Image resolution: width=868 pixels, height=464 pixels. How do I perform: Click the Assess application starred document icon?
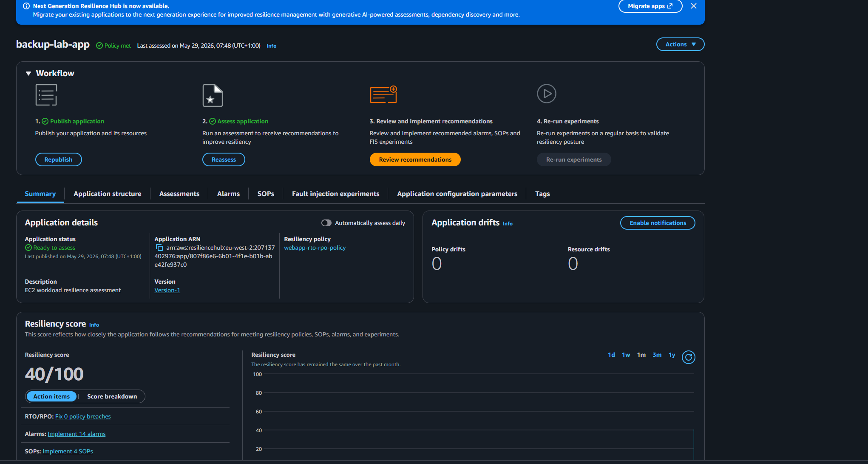pyautogui.click(x=213, y=95)
